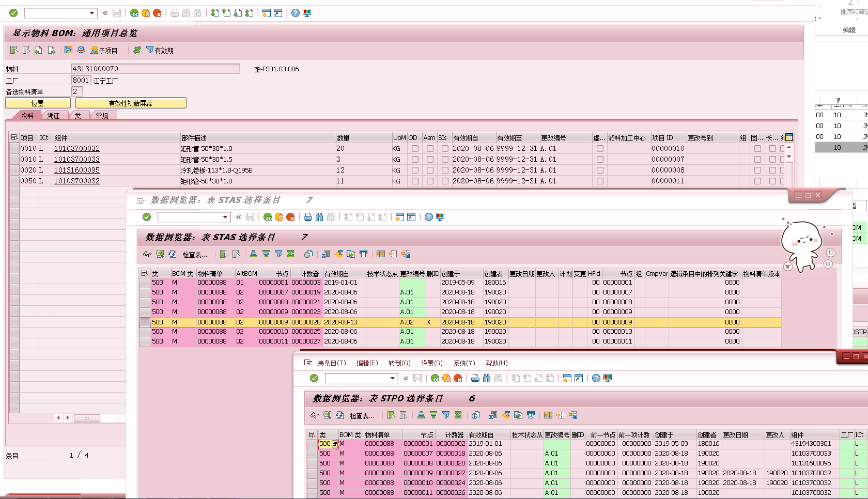Open the filter icon in STAS data browser
Screen dimensions: 868x499
pyautogui.click(x=278, y=254)
